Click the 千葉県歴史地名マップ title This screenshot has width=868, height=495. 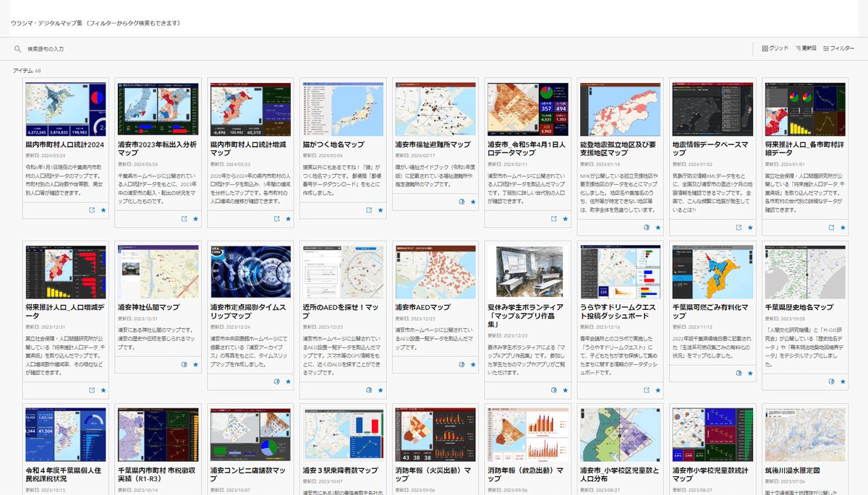[x=799, y=307]
